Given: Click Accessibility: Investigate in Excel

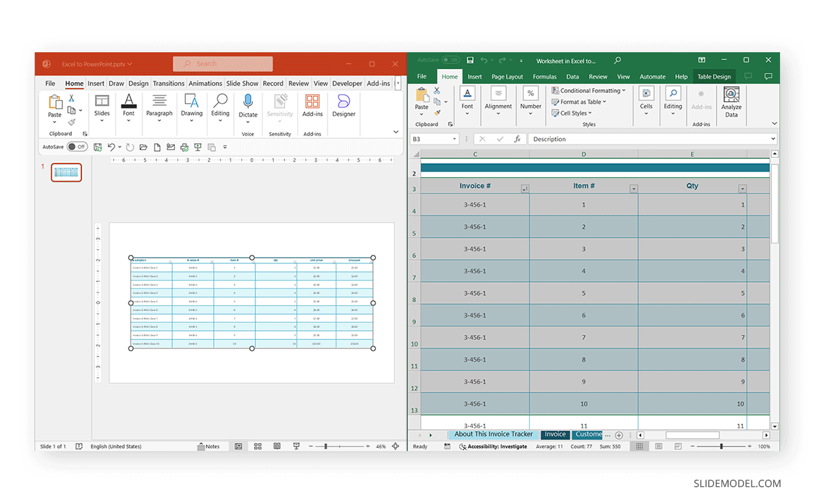Looking at the screenshot, I should (493, 446).
